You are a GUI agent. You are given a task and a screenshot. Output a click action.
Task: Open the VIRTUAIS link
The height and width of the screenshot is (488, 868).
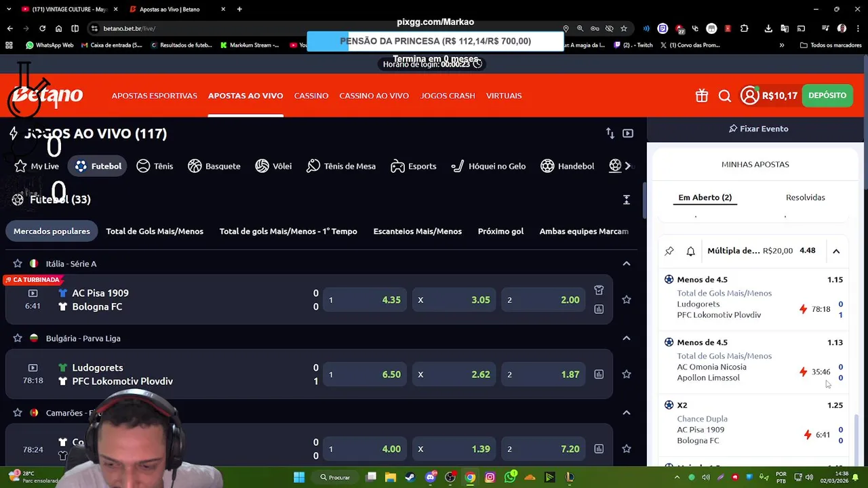click(504, 96)
